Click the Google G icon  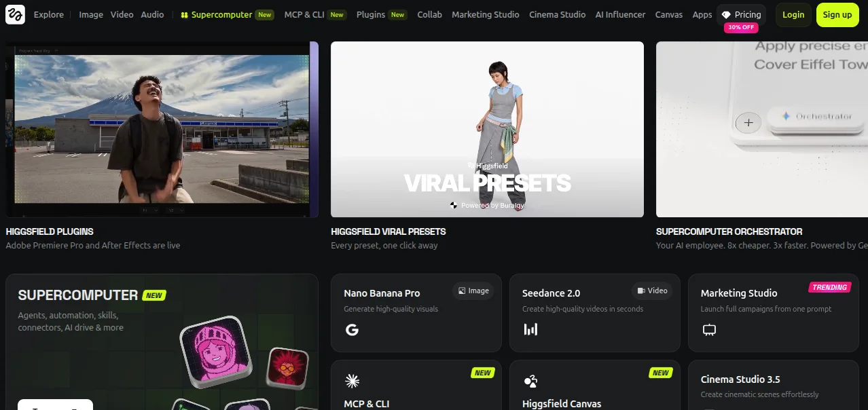352,330
